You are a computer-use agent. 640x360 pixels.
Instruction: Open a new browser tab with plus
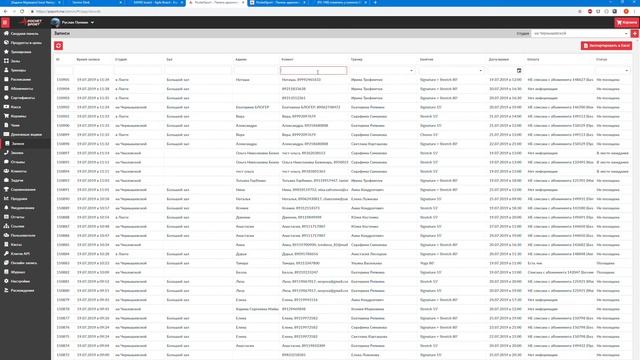tap(375, 2)
